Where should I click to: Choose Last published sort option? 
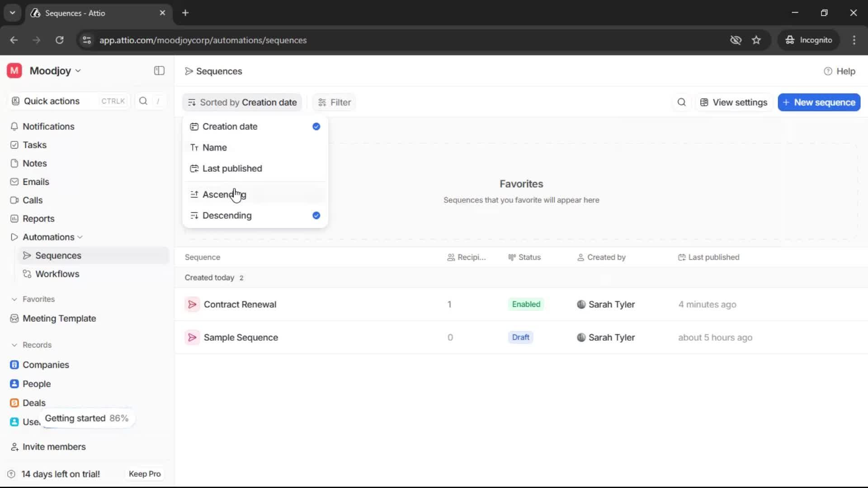pyautogui.click(x=232, y=169)
